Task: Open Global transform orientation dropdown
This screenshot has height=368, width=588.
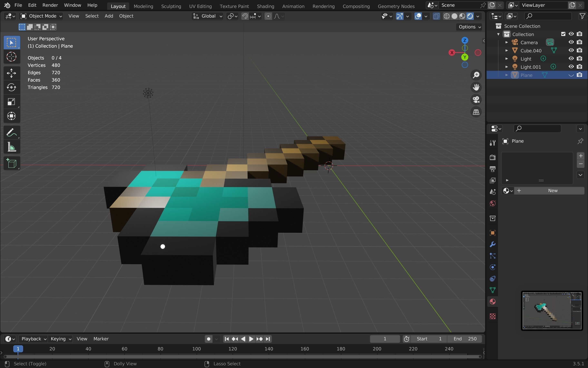Action: (x=207, y=16)
